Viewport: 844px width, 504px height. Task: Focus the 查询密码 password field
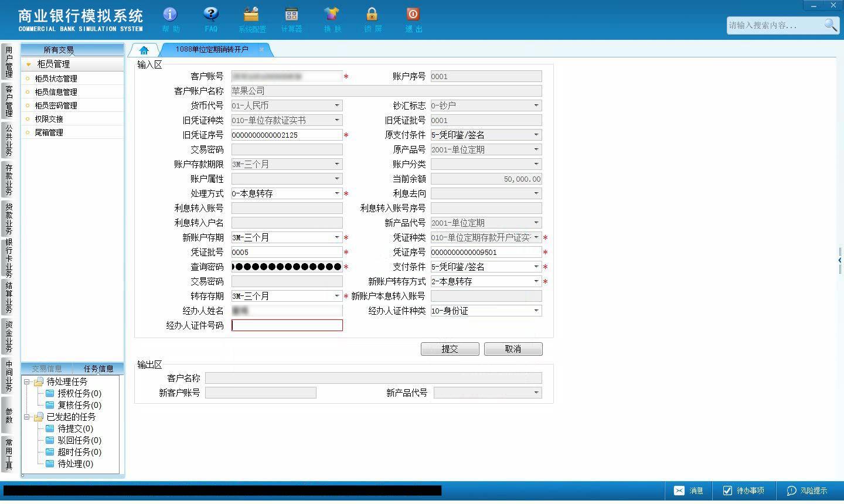click(x=287, y=267)
